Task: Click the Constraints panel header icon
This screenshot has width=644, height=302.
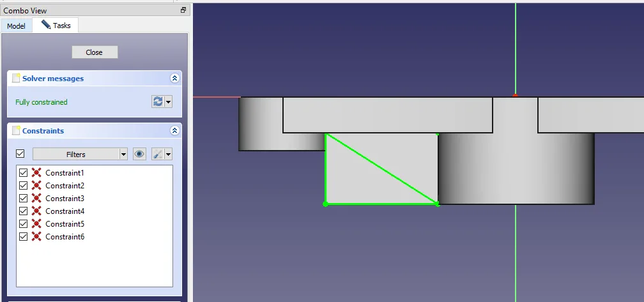Action: click(16, 131)
